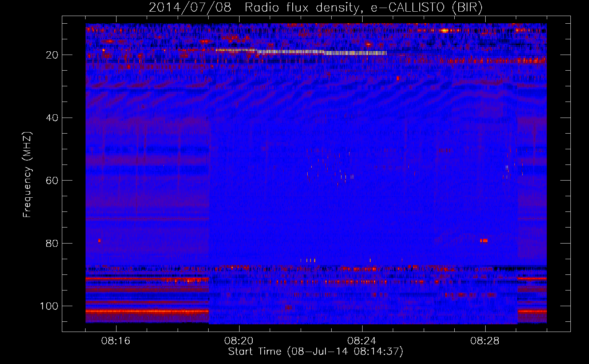Screen dimensions: 589x364
Task: Click the "40" frequency tick label
Action: point(52,118)
